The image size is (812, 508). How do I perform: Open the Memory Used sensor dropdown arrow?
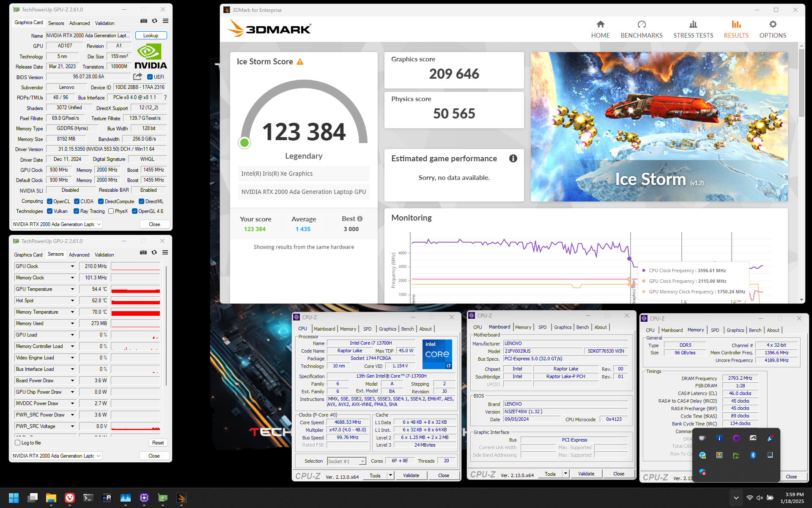[72, 323]
